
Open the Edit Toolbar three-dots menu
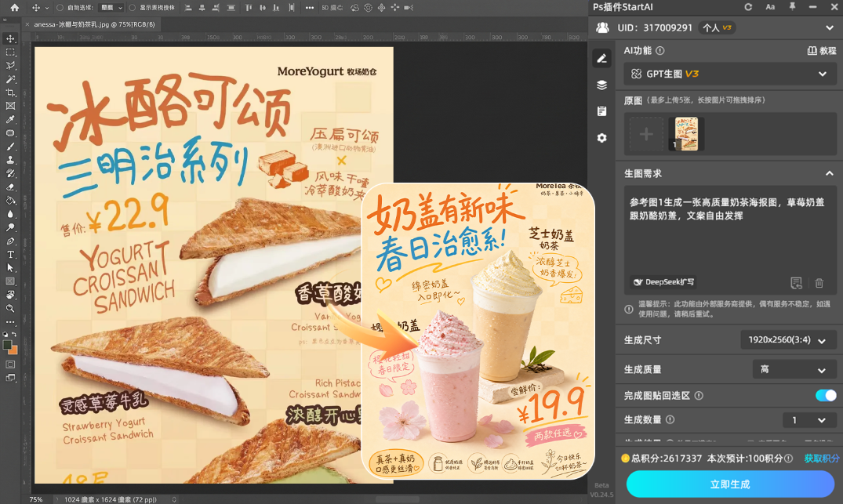point(10,322)
